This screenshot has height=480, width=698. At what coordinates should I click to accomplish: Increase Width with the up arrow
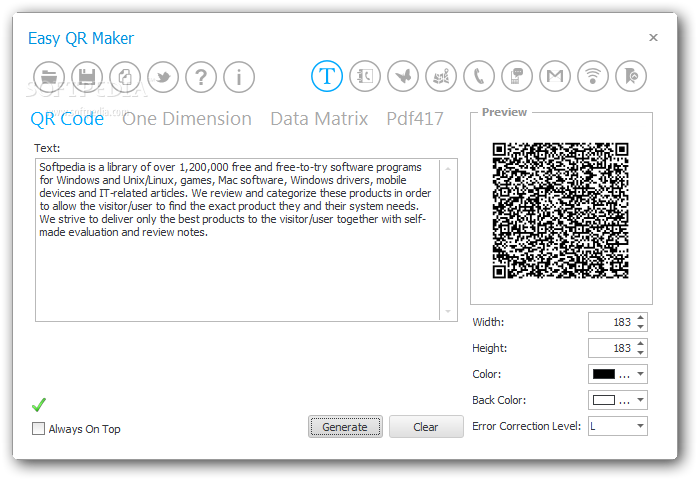pos(640,317)
